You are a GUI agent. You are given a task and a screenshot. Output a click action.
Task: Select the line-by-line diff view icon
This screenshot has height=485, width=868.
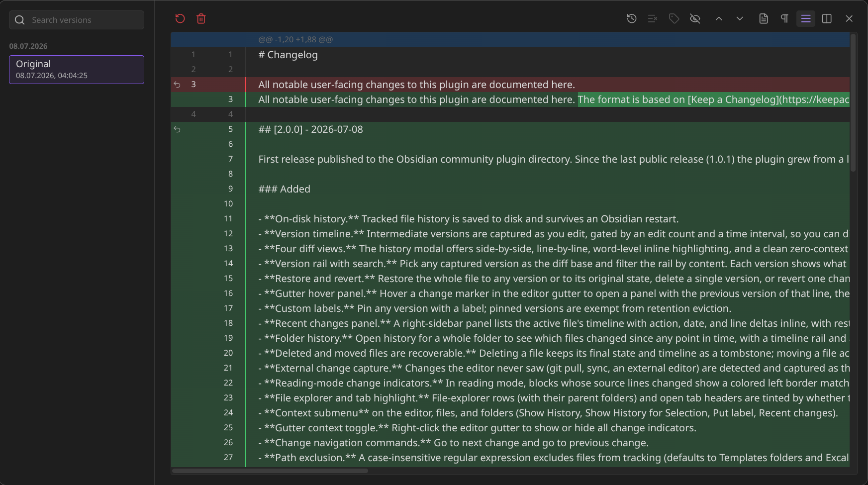click(x=806, y=18)
